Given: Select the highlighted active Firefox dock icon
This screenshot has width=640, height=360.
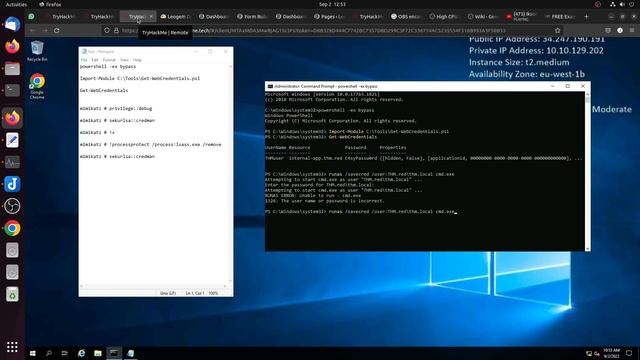Looking at the screenshot, I should point(12,118).
